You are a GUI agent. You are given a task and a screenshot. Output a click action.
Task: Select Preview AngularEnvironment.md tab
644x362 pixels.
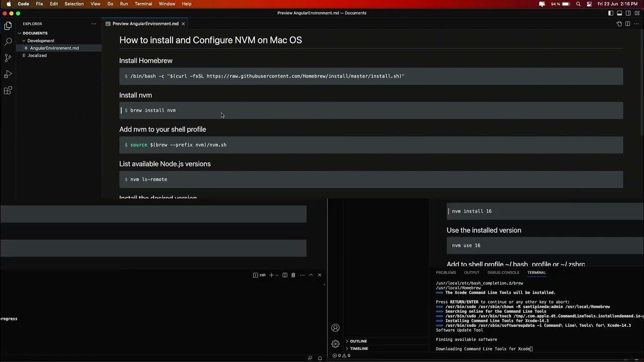point(145,24)
